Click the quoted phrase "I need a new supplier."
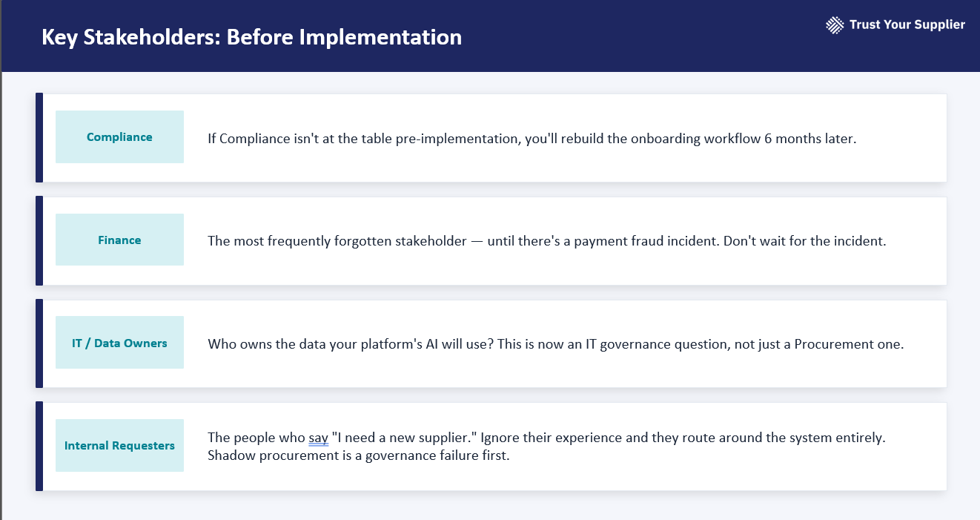 (x=404, y=438)
